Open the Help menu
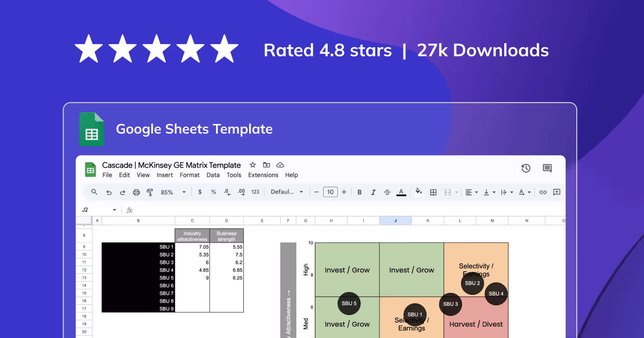The height and width of the screenshot is (338, 644). click(x=291, y=175)
